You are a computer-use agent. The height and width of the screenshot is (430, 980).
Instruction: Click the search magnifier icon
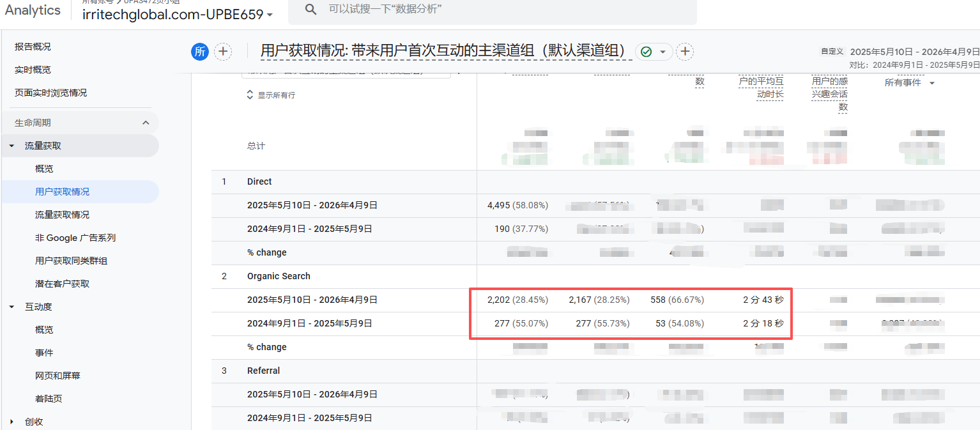[310, 9]
